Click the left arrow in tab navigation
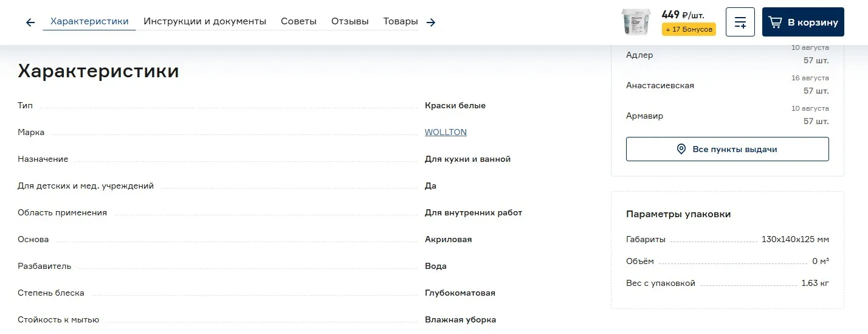 [30, 23]
